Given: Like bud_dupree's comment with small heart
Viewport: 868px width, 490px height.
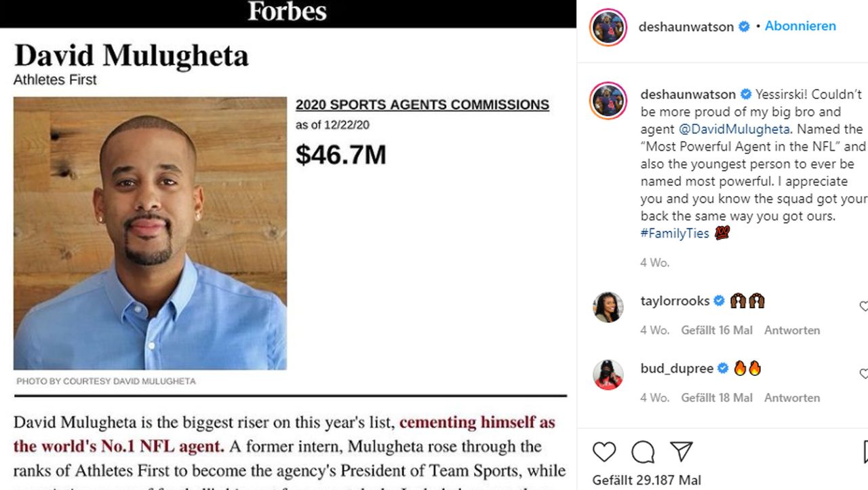Looking at the screenshot, I should point(864,374).
